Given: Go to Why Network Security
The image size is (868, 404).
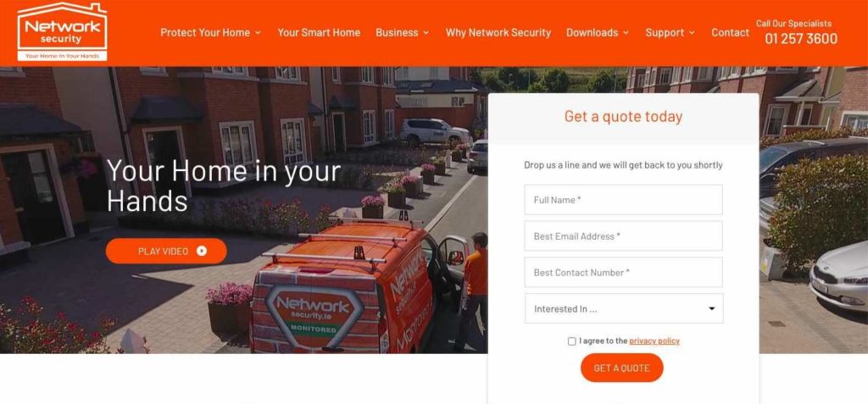Looking at the screenshot, I should click(498, 33).
